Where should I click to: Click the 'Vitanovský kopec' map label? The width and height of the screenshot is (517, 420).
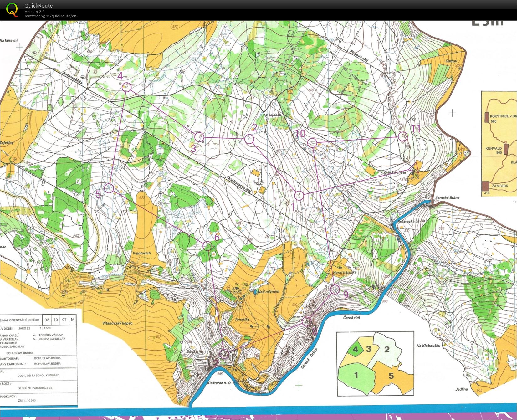coord(117,323)
